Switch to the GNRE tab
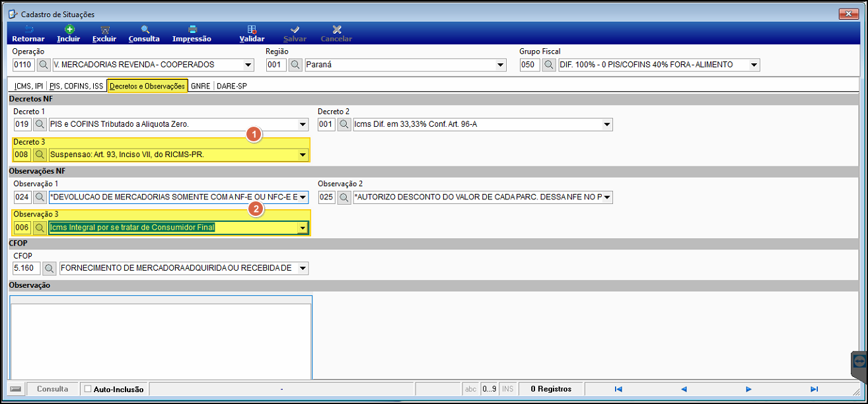Screen dimensions: 868x404 click(200, 86)
